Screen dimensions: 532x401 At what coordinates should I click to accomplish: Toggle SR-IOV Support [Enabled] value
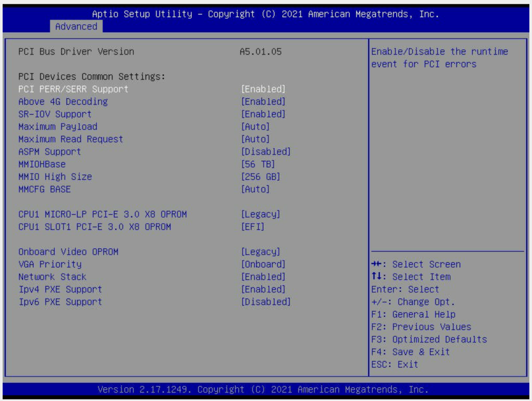263,114
